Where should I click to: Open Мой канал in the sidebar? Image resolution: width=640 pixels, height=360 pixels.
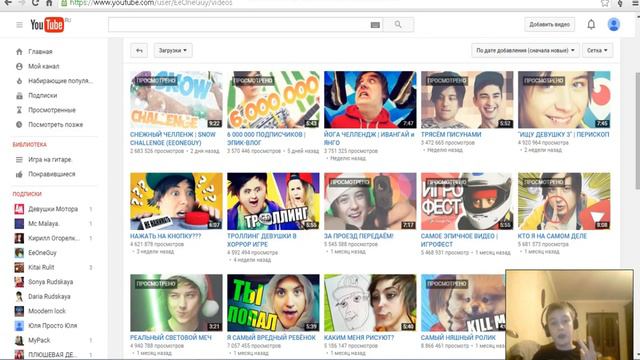click(x=44, y=66)
